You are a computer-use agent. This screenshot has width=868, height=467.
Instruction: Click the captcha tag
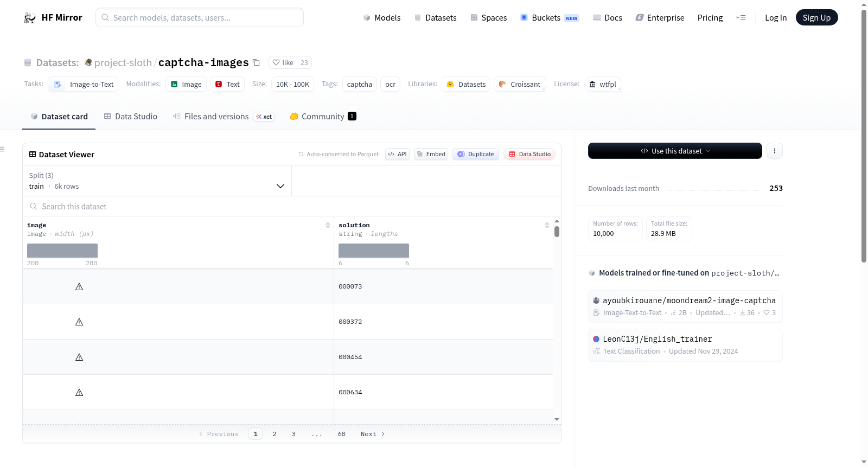[x=360, y=84]
